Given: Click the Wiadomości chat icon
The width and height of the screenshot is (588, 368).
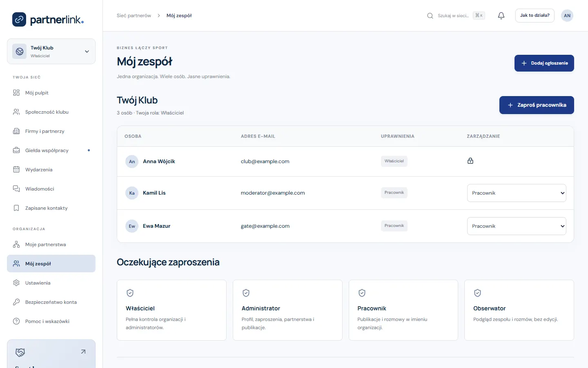Looking at the screenshot, I should point(16,189).
